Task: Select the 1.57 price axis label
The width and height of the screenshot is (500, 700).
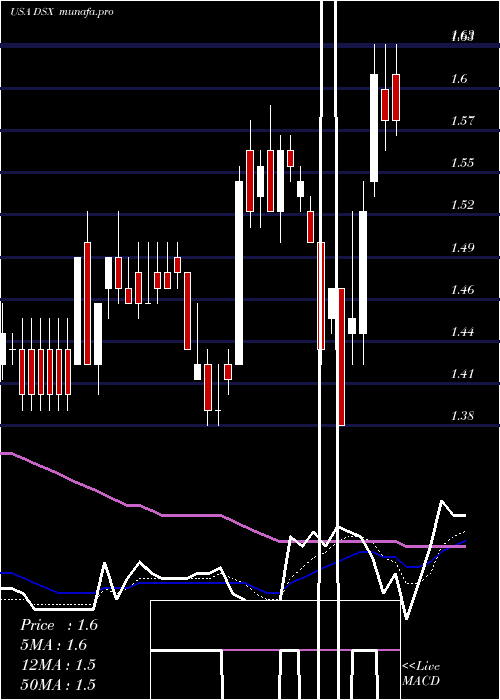Action: point(462,121)
